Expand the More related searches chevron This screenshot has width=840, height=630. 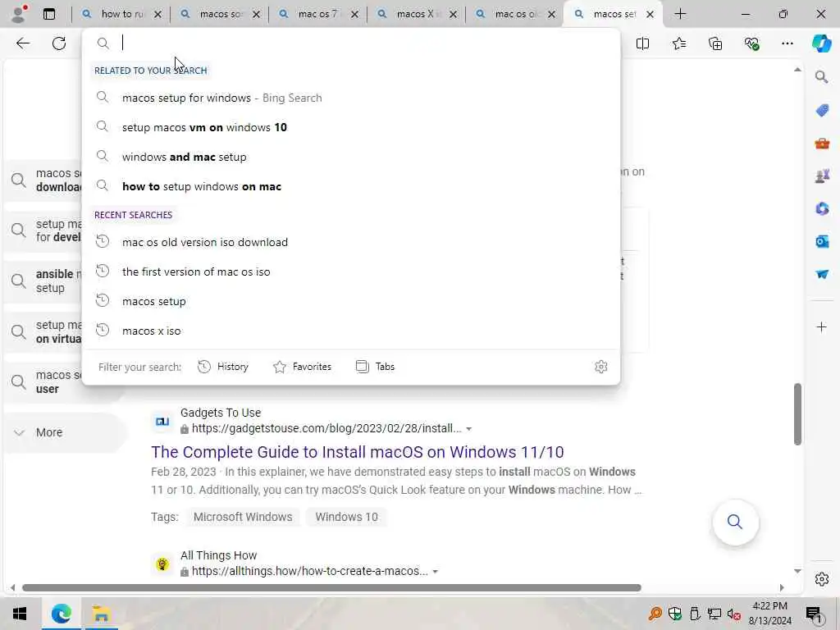pyautogui.click(x=20, y=432)
